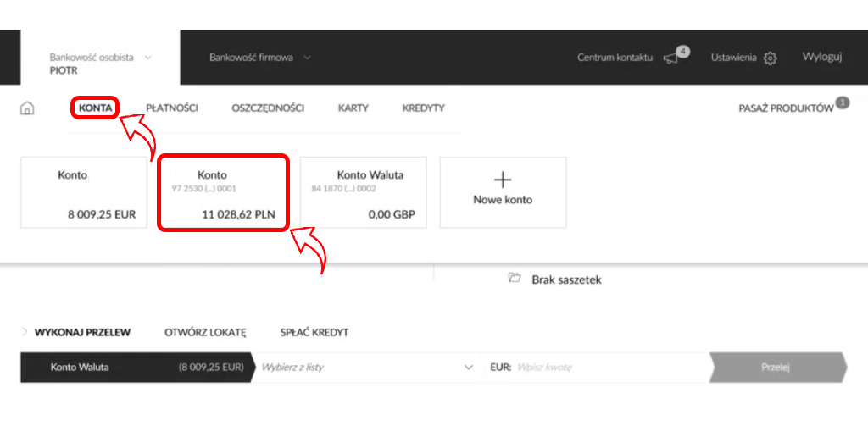Switch to the Konta tab

[95, 108]
